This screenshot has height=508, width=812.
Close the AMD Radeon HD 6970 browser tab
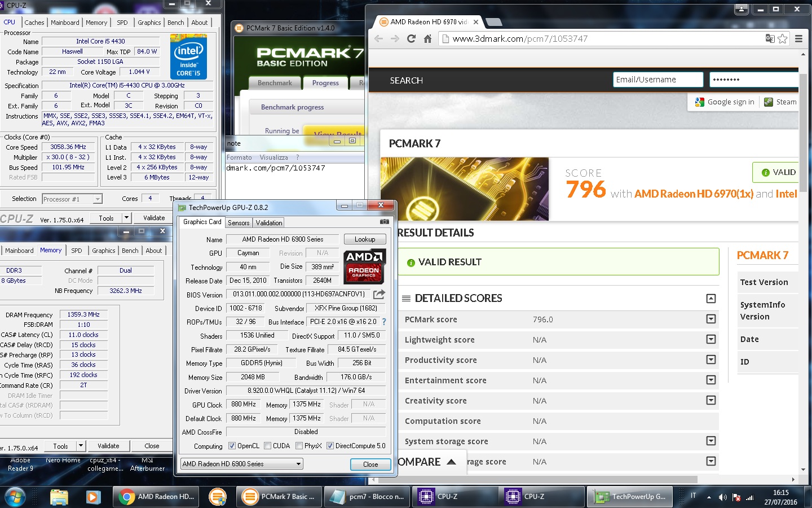(x=476, y=22)
